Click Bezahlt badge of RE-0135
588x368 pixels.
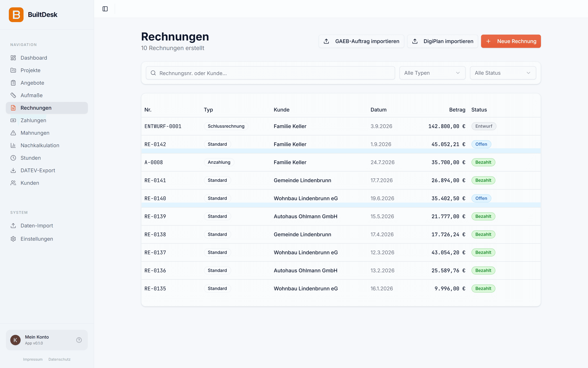483,288
